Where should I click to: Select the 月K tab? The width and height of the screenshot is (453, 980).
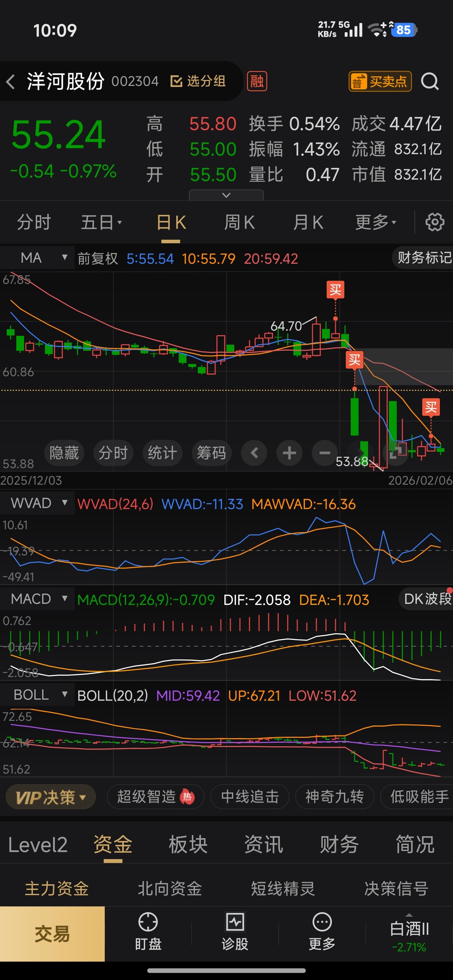click(x=308, y=222)
